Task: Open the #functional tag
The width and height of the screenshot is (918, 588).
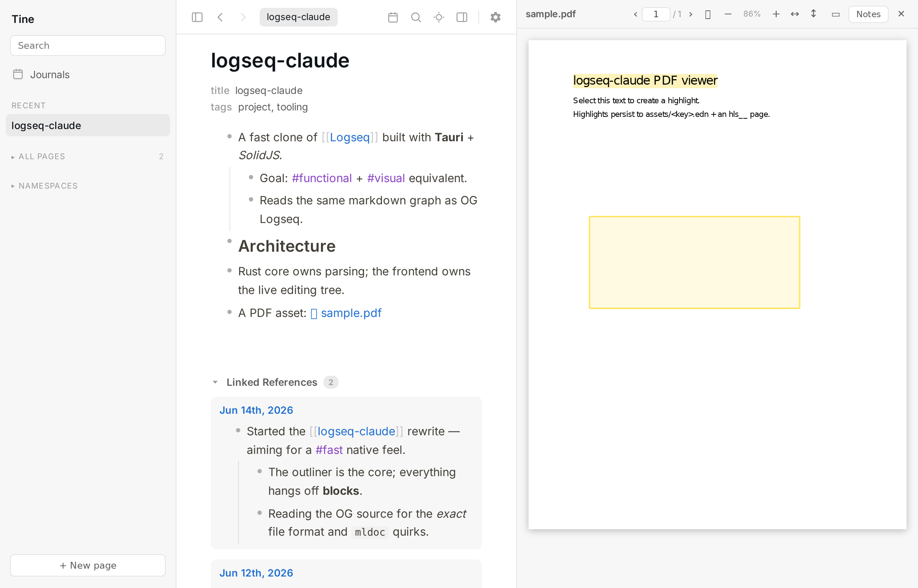Action: tap(322, 178)
